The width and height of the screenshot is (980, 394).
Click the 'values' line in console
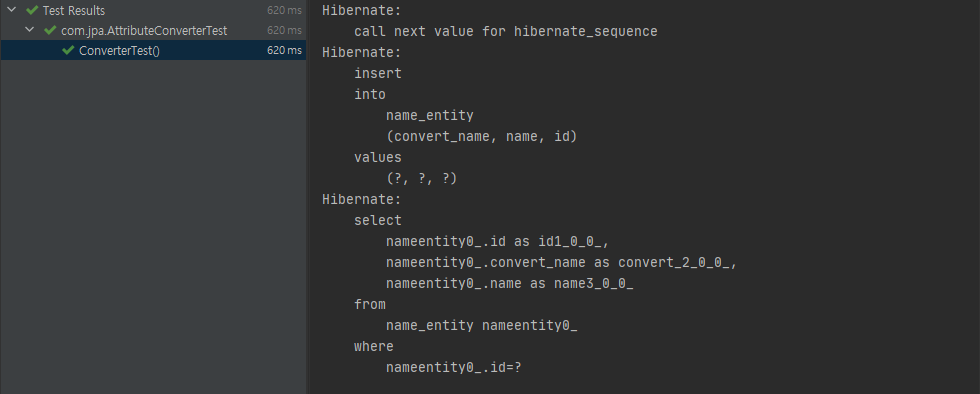pyautogui.click(x=378, y=157)
